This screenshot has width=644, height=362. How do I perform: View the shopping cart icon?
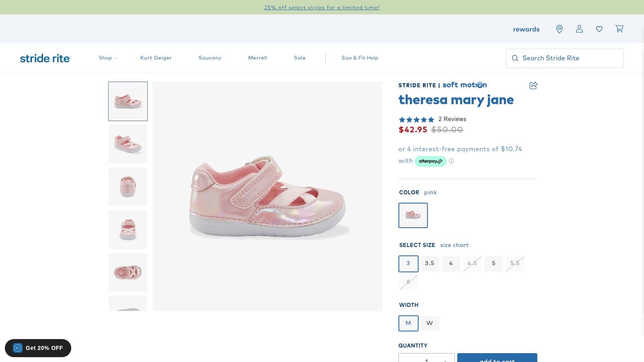pyautogui.click(x=619, y=29)
